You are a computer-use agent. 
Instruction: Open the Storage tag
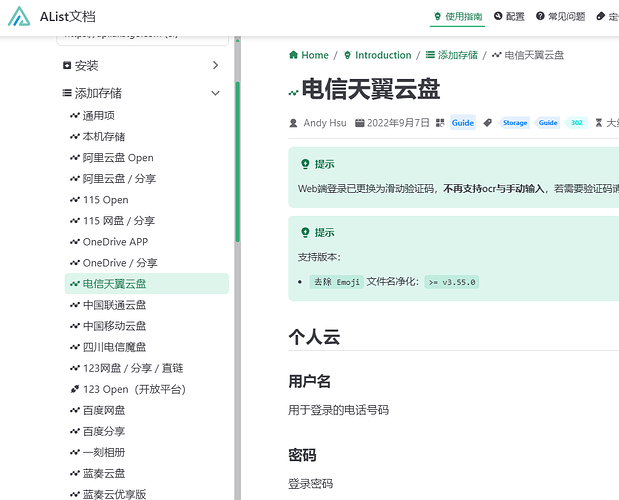coord(514,123)
